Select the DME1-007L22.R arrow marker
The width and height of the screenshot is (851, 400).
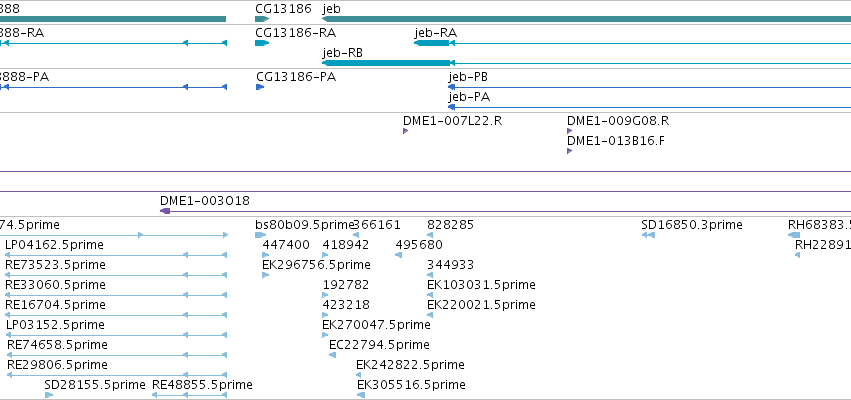[405, 131]
